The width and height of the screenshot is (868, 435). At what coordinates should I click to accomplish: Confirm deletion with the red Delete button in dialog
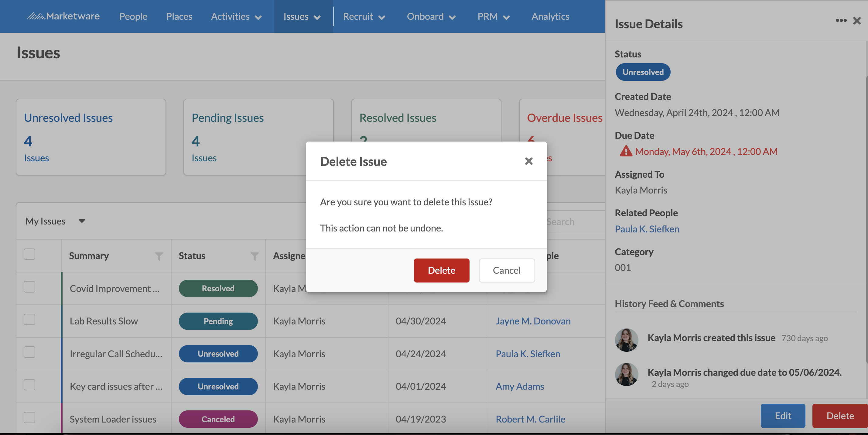tap(441, 270)
